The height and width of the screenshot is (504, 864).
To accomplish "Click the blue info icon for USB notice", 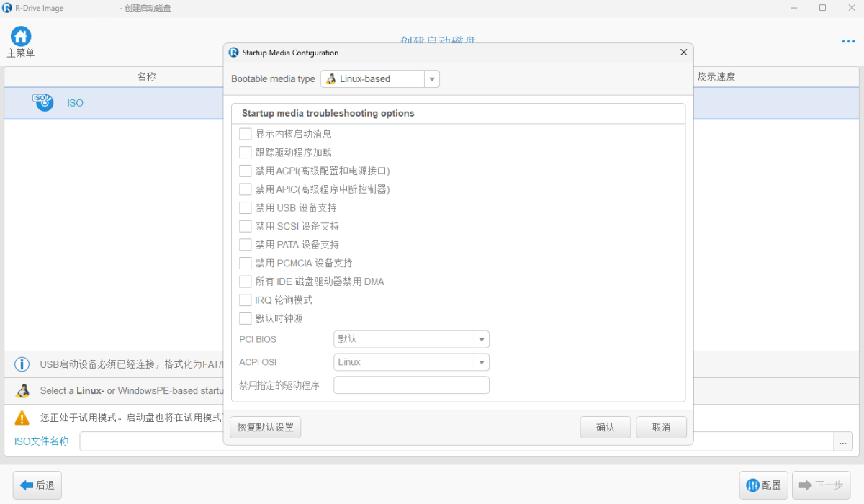I will [x=22, y=364].
